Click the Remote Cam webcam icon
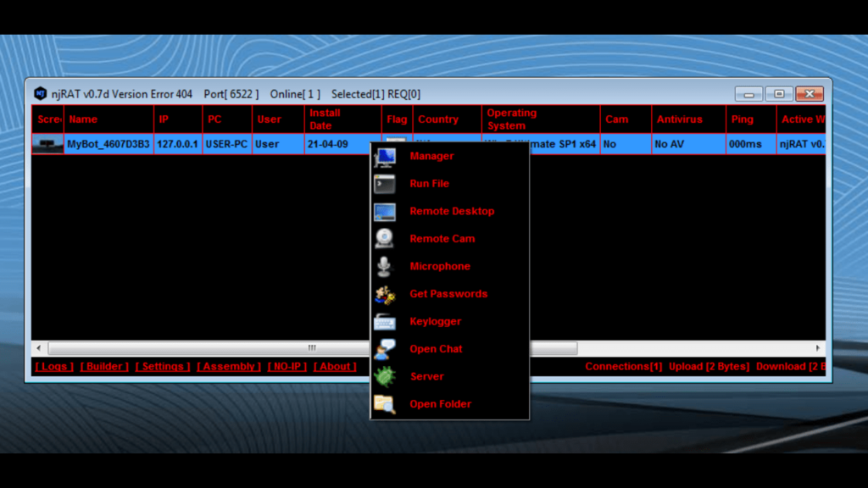The image size is (868, 488). [384, 238]
